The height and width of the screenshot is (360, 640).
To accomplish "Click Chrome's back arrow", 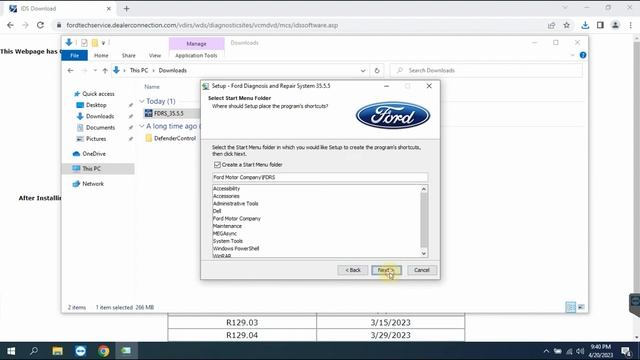I will click(x=11, y=25).
